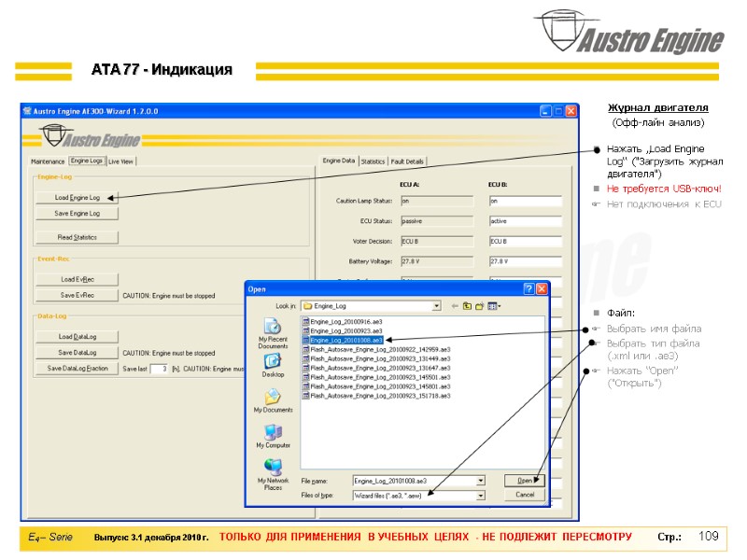Minimize the AE300-Wizard window
Viewport: 747px width, 560px height.
coord(546,111)
